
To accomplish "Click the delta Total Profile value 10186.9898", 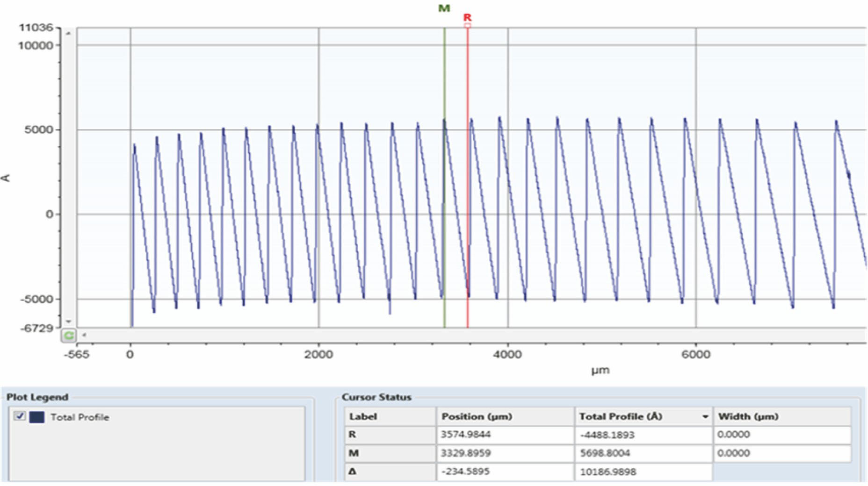I will 608,472.
